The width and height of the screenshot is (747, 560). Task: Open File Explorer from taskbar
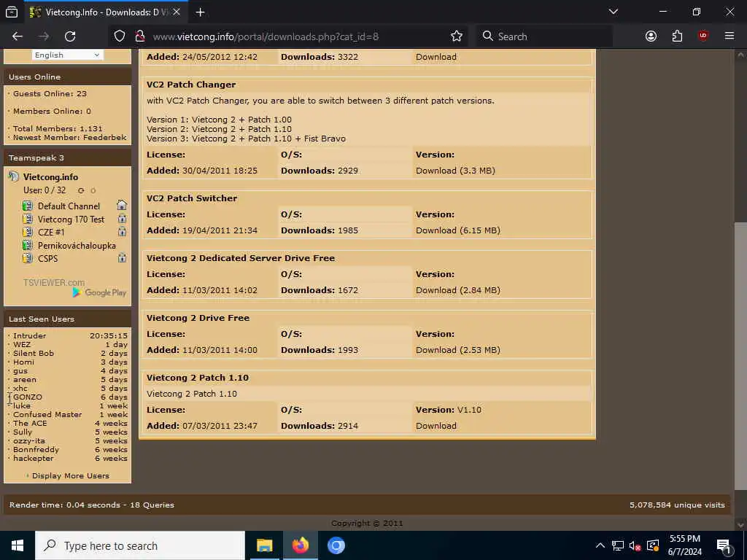point(264,545)
